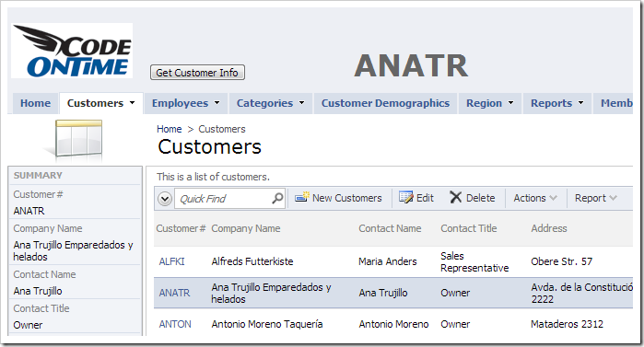
Task: Click the Mataderos 2312 cell
Action: click(567, 324)
